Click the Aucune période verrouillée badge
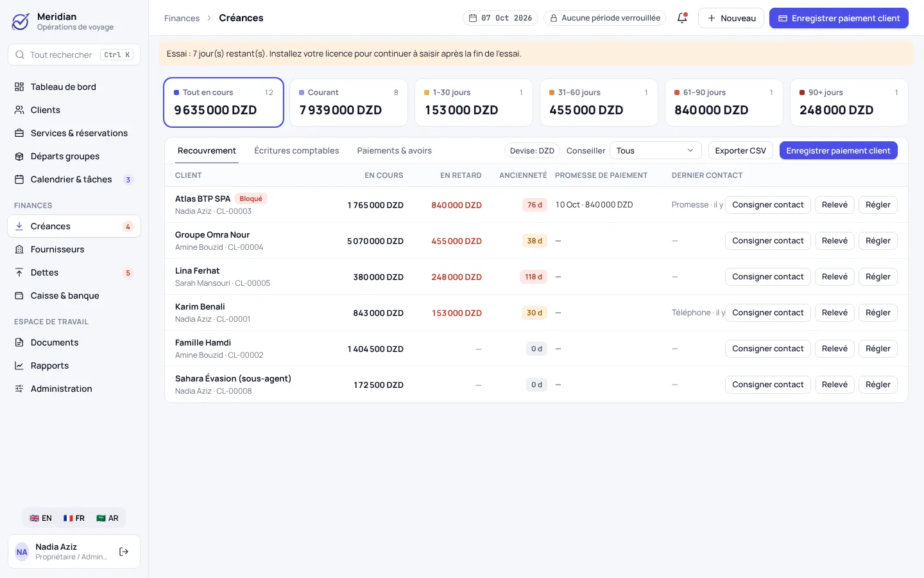Screen dimensions: 924x578 click(x=605, y=18)
